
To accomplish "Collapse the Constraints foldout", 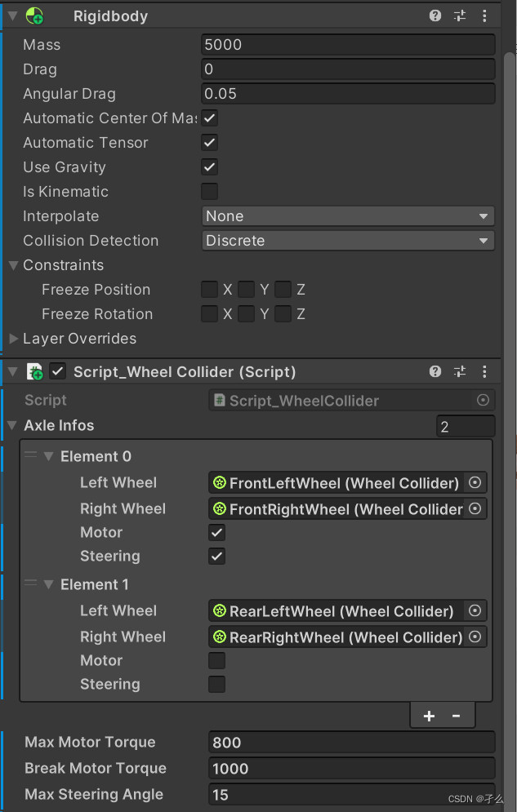I will [x=14, y=265].
